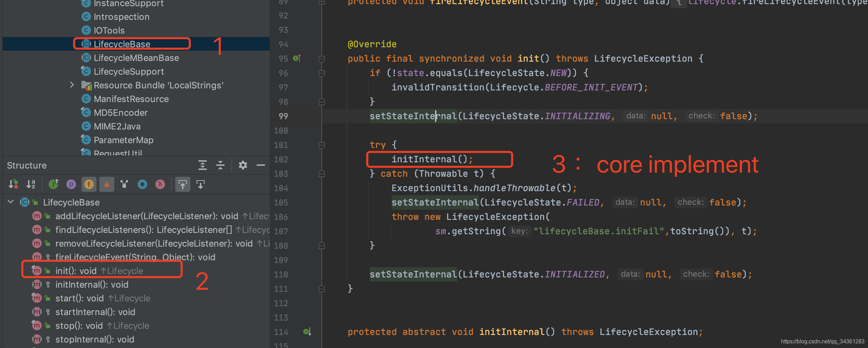Click BEFORE_INIT_EVENT constant

click(x=591, y=87)
